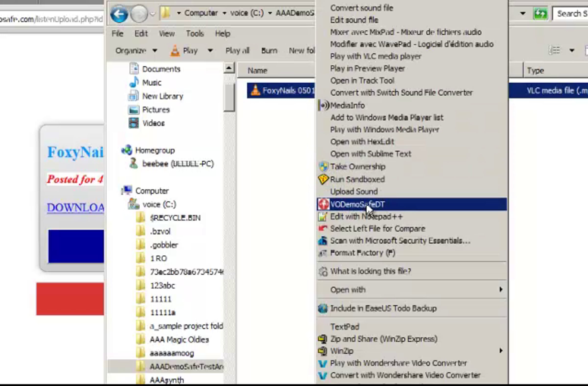Click the navigation pane scroll up arrow

click(229, 68)
